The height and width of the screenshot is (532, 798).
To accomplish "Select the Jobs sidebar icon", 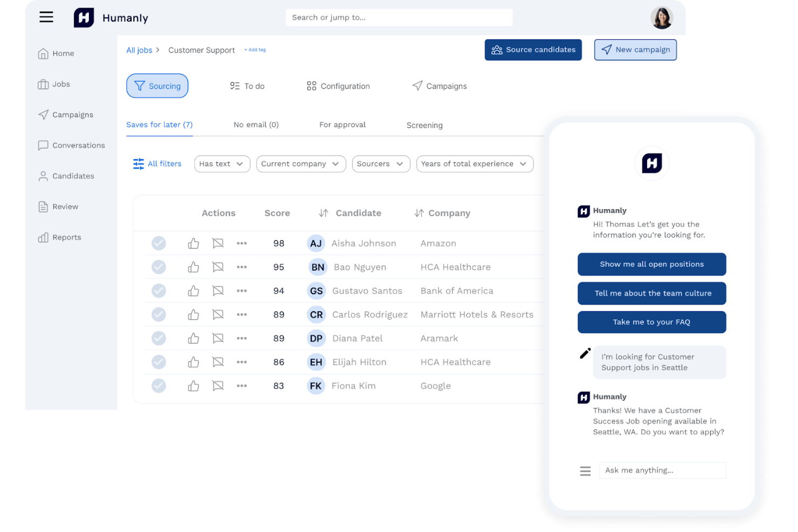I will 44,84.
